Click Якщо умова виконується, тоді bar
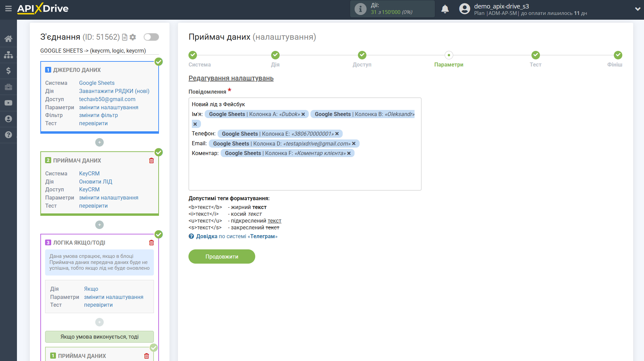Image resolution: width=644 pixels, height=361 pixels. pyautogui.click(x=99, y=337)
